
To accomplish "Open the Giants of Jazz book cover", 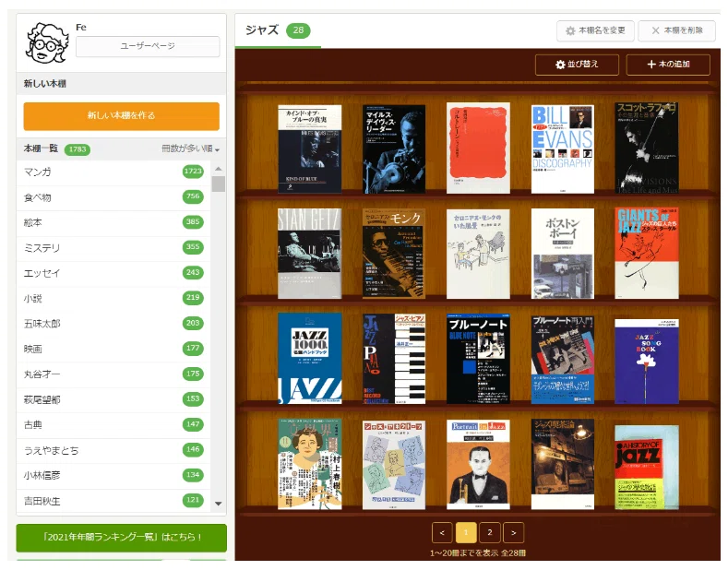I will (647, 254).
